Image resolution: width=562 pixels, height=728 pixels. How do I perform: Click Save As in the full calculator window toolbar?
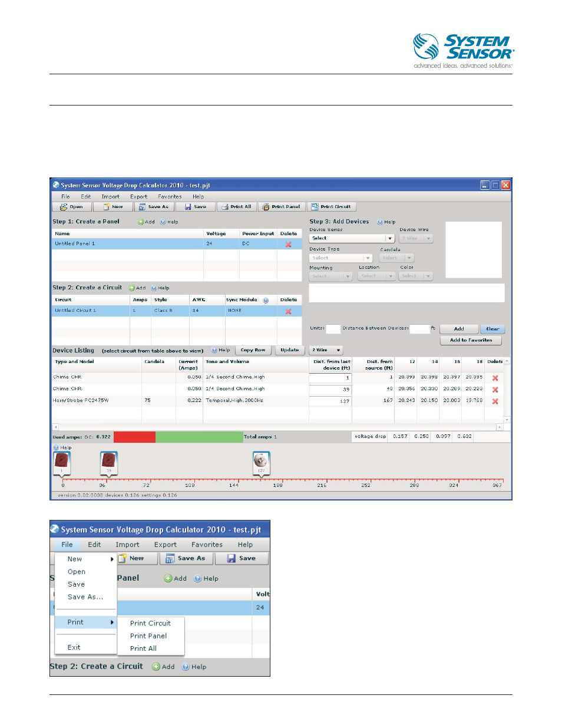pyautogui.click(x=154, y=207)
